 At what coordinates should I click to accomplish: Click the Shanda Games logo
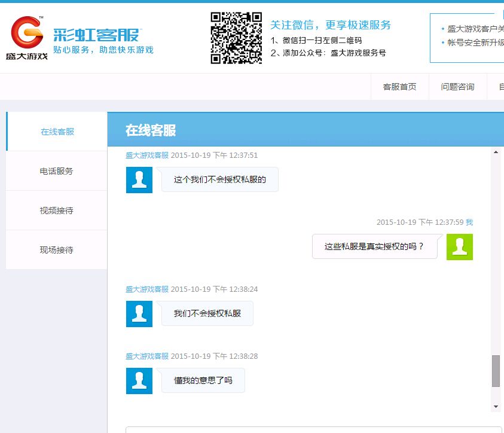pyautogui.click(x=28, y=37)
